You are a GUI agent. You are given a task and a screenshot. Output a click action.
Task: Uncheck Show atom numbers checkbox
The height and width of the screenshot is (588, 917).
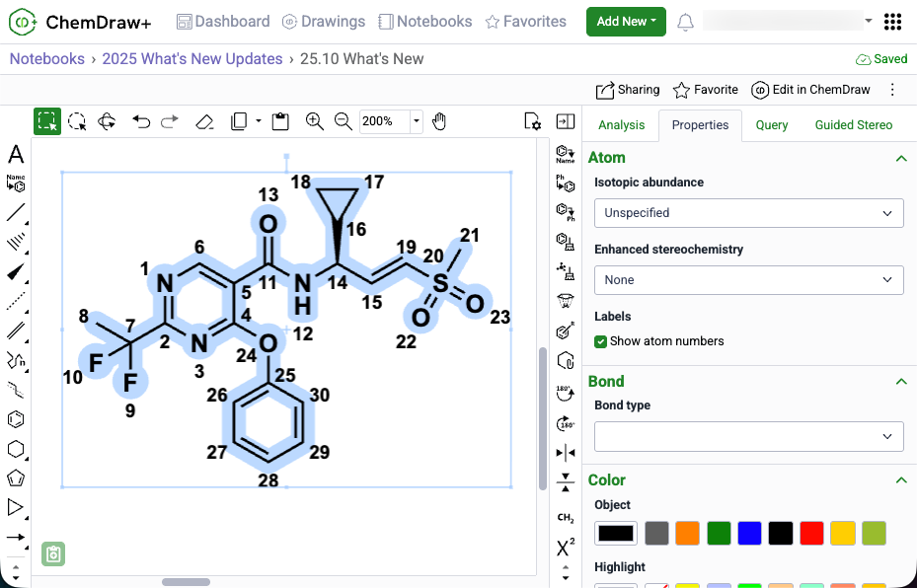point(601,341)
